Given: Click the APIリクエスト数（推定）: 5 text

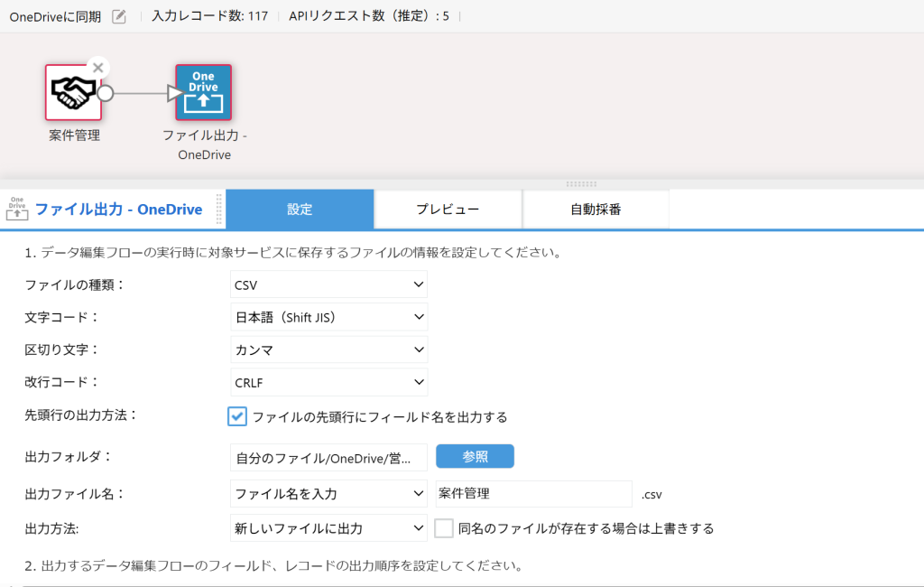Looking at the screenshot, I should click(x=369, y=16).
